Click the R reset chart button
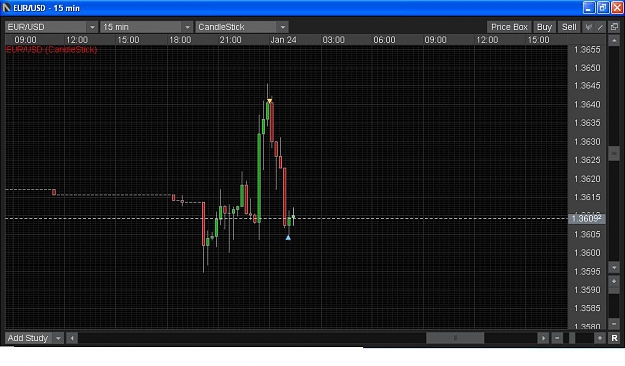The height and width of the screenshot is (366, 625). 614,338
